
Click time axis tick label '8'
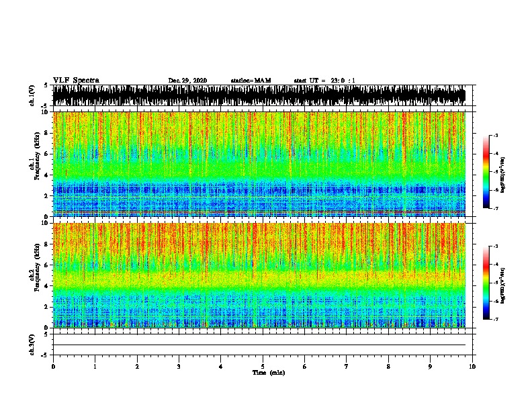tap(388, 367)
